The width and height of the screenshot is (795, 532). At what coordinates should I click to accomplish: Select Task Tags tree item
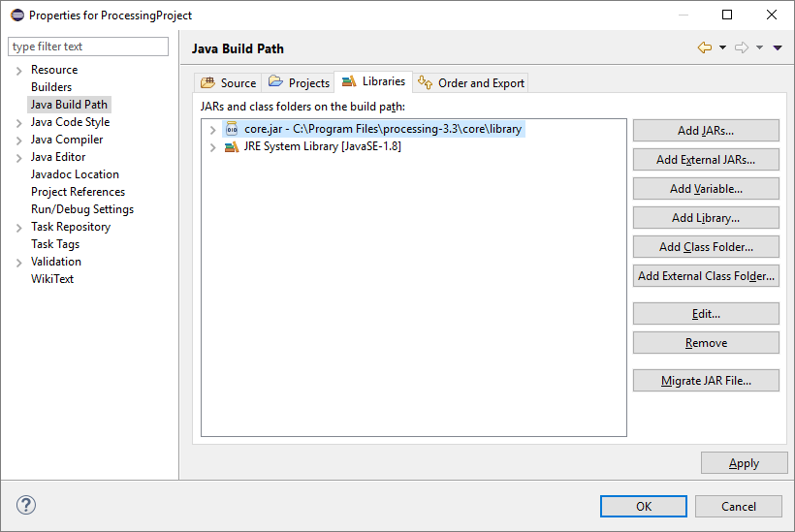point(54,244)
